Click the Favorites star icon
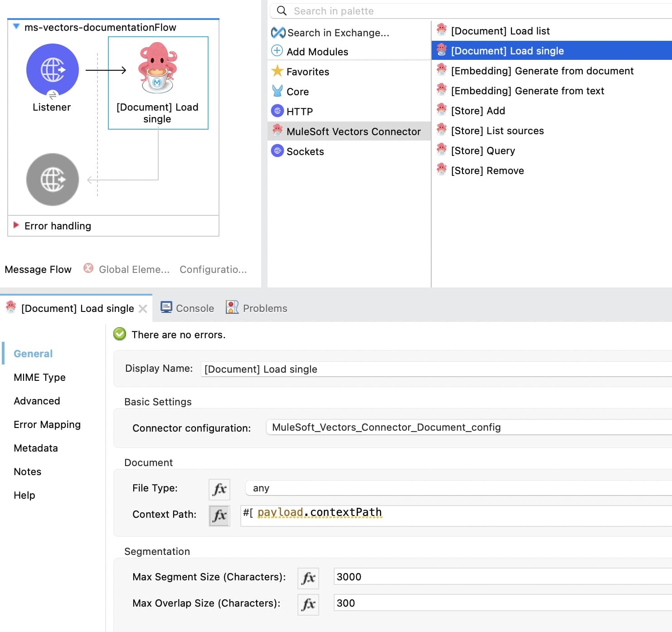This screenshot has width=672, height=632. coord(277,71)
